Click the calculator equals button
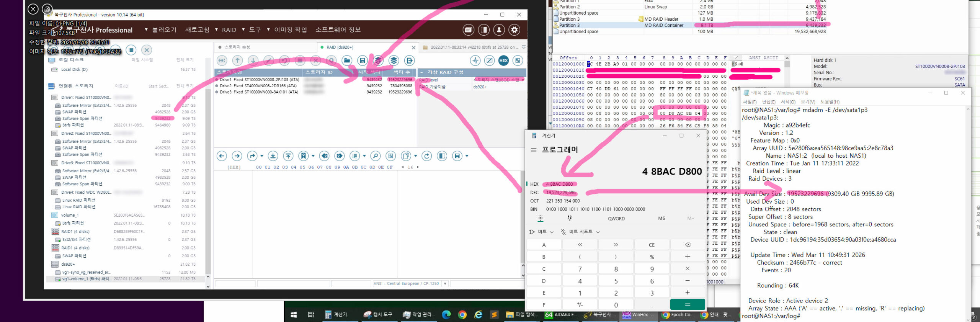This screenshot has width=980, height=322. [688, 304]
